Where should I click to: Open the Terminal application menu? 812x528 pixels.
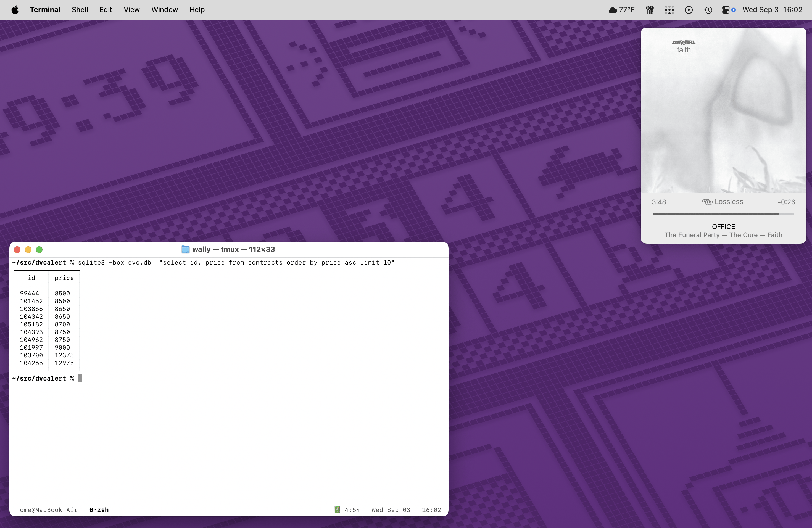(x=45, y=10)
